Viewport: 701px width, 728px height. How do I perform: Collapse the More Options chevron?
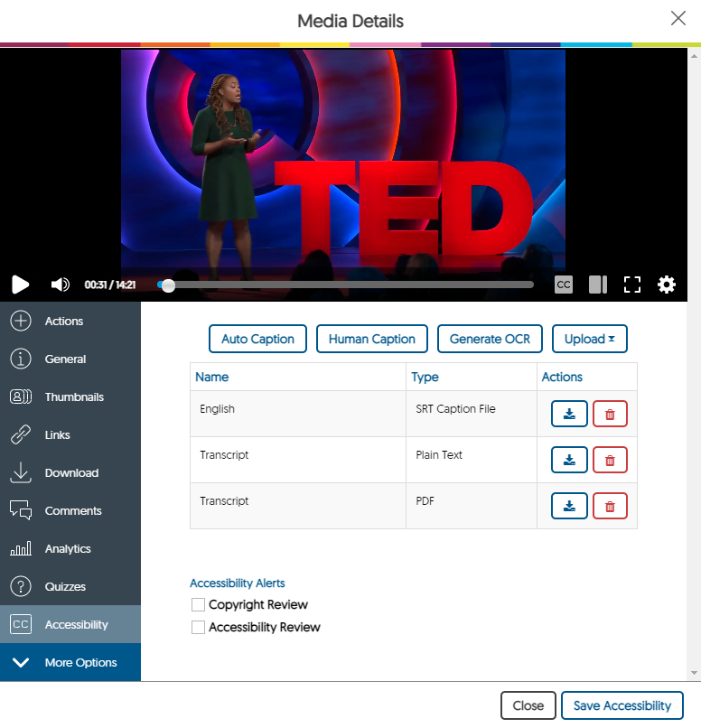click(x=21, y=663)
